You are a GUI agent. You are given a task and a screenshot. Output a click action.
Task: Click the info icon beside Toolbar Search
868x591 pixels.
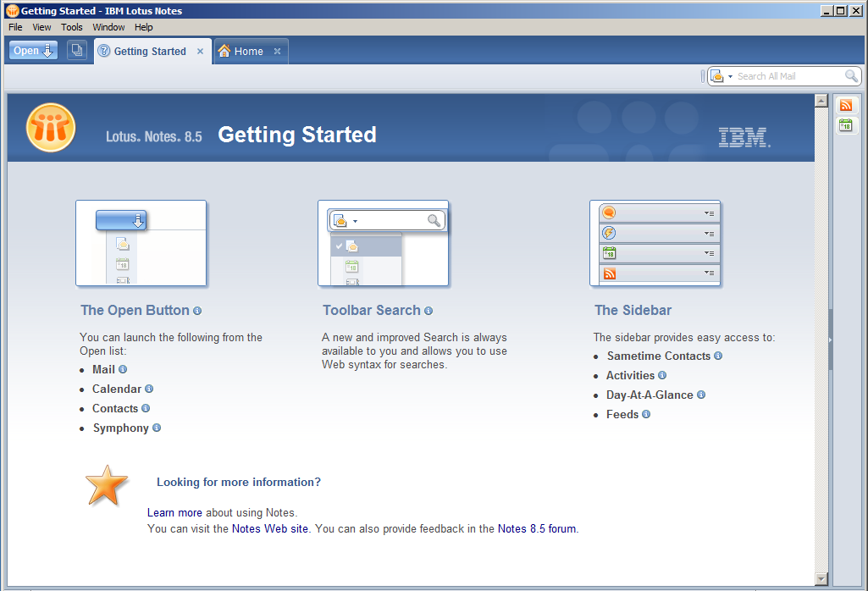tap(428, 311)
